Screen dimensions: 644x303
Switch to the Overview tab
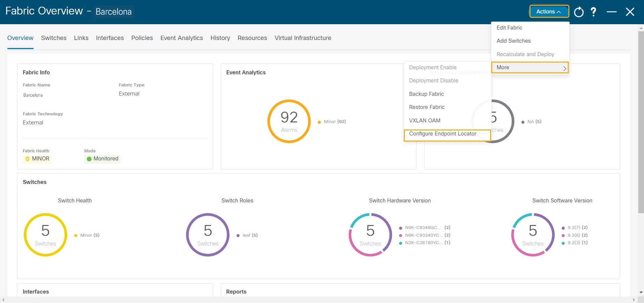click(x=20, y=38)
